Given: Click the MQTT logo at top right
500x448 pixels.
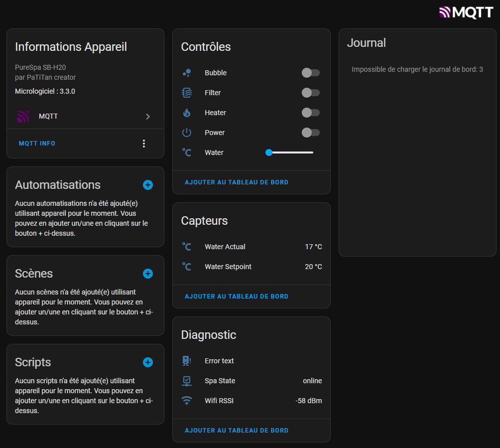Looking at the screenshot, I should [x=466, y=12].
